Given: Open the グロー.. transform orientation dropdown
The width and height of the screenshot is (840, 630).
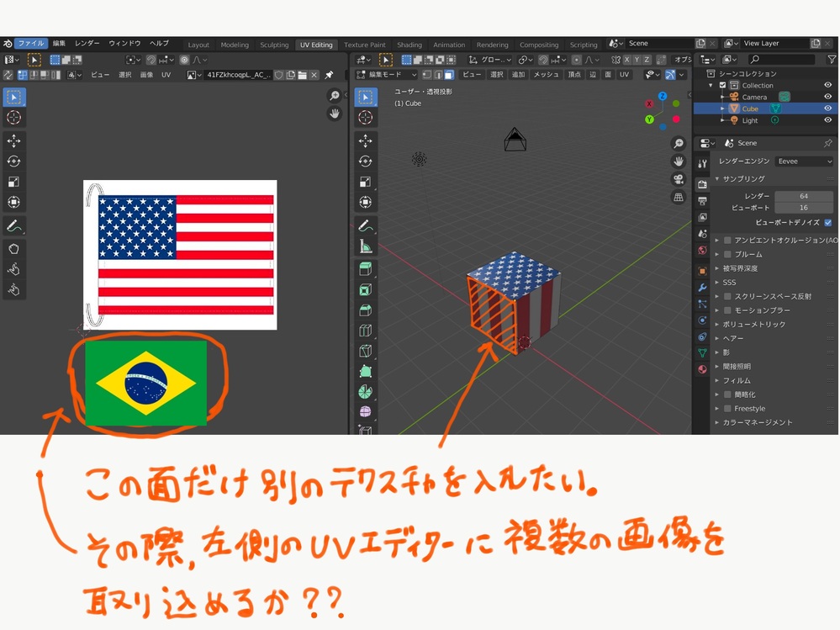Looking at the screenshot, I should pos(489,60).
